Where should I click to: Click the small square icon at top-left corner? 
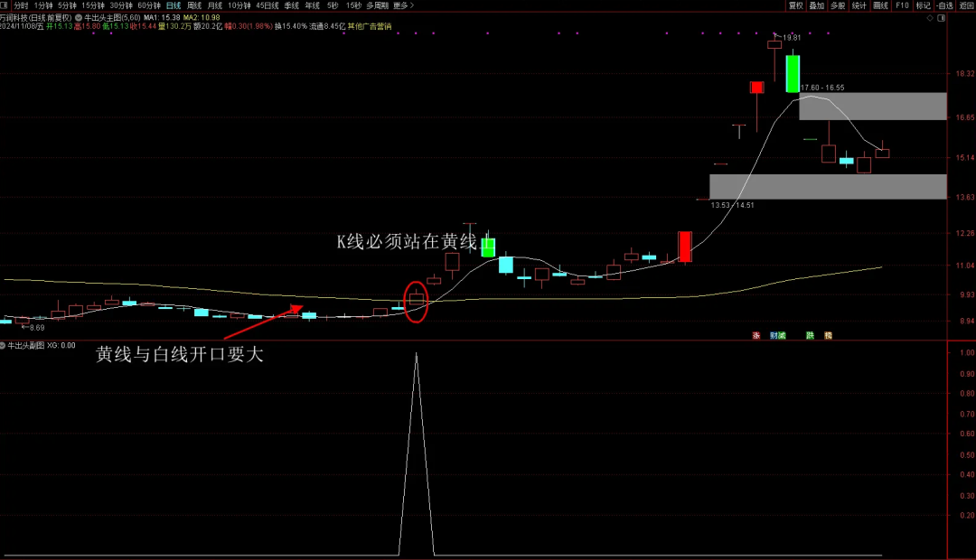tap(5, 5)
